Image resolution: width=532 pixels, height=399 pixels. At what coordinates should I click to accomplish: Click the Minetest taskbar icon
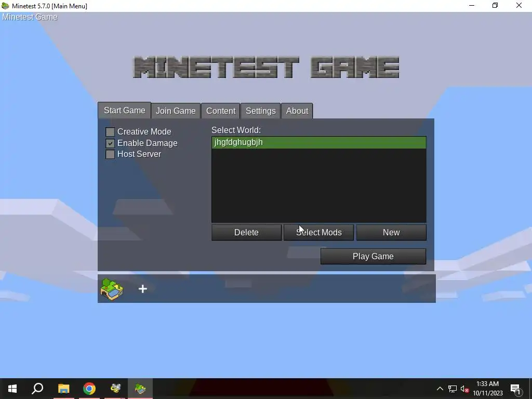tap(140, 389)
